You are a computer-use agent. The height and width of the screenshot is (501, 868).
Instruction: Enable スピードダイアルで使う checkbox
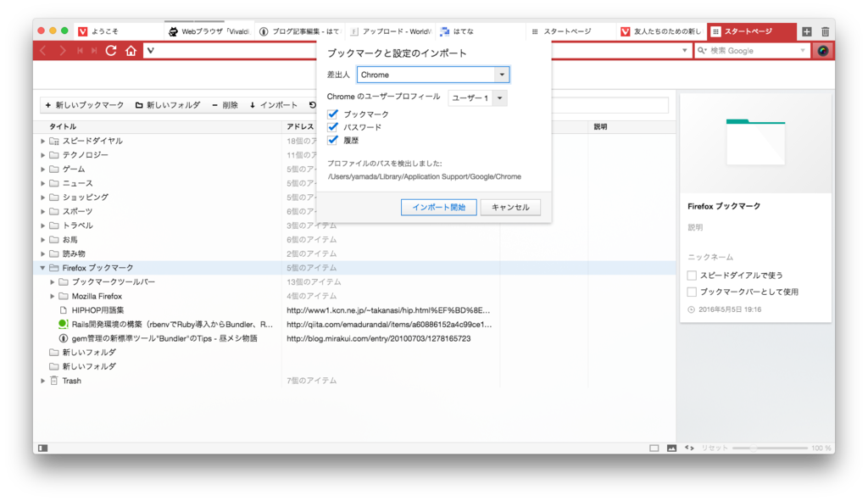point(692,276)
